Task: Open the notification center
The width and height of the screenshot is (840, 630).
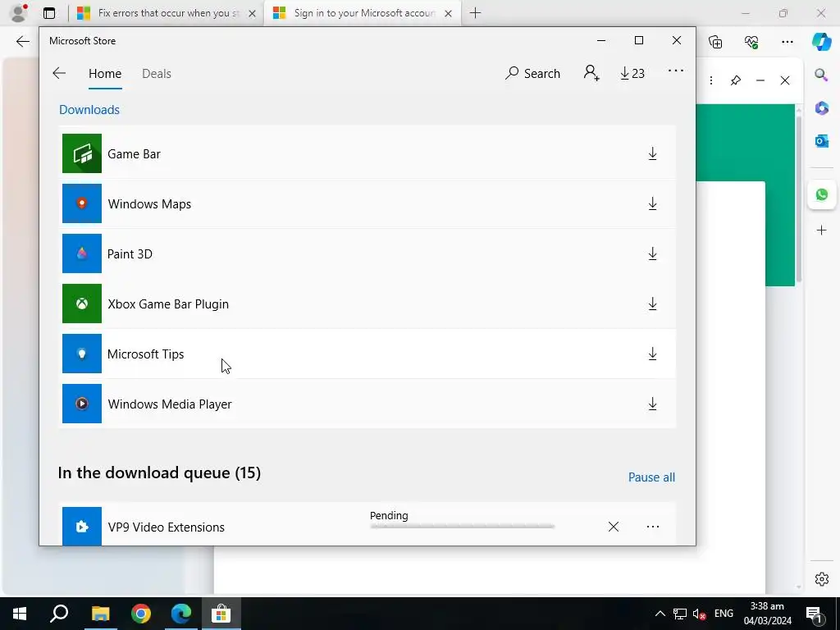Action: coord(814,614)
